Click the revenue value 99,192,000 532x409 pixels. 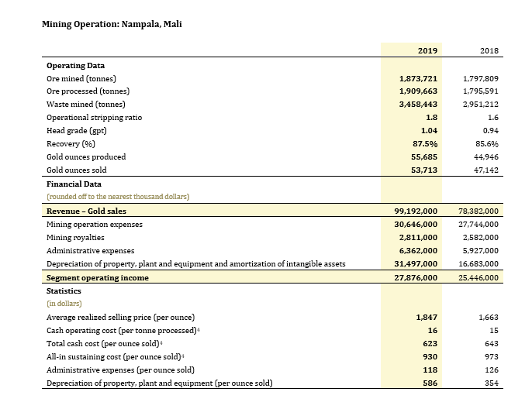[416, 211]
